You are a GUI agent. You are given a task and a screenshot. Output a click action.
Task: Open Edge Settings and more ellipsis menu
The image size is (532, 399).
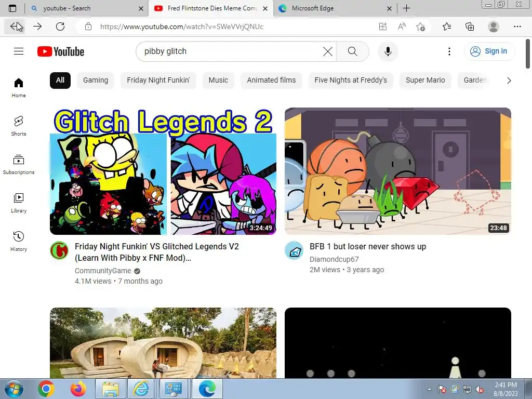[x=517, y=26]
